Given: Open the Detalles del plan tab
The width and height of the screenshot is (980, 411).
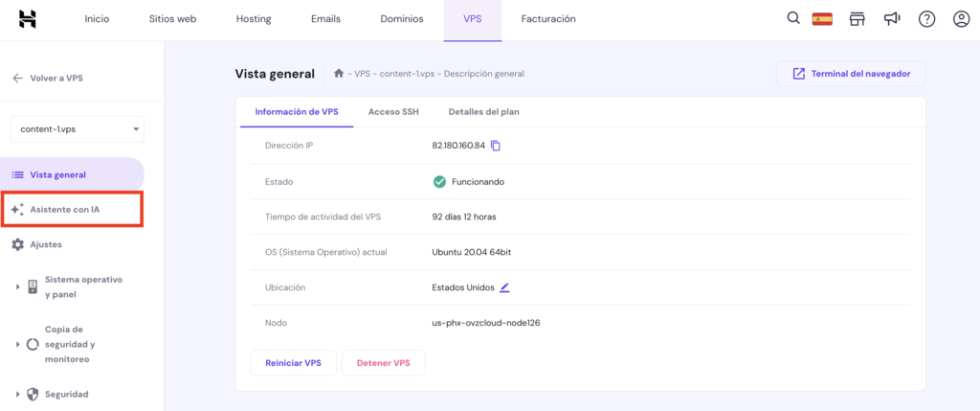Looking at the screenshot, I should pyautogui.click(x=483, y=112).
